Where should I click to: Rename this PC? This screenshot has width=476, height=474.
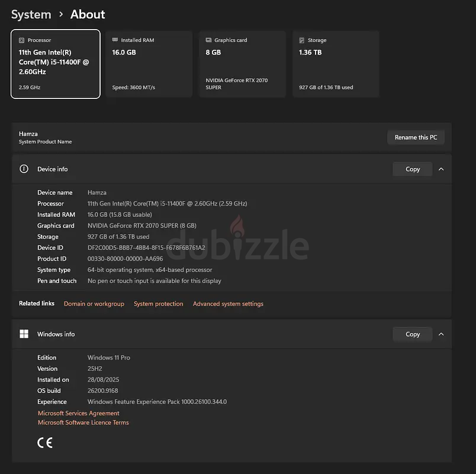pyautogui.click(x=416, y=137)
